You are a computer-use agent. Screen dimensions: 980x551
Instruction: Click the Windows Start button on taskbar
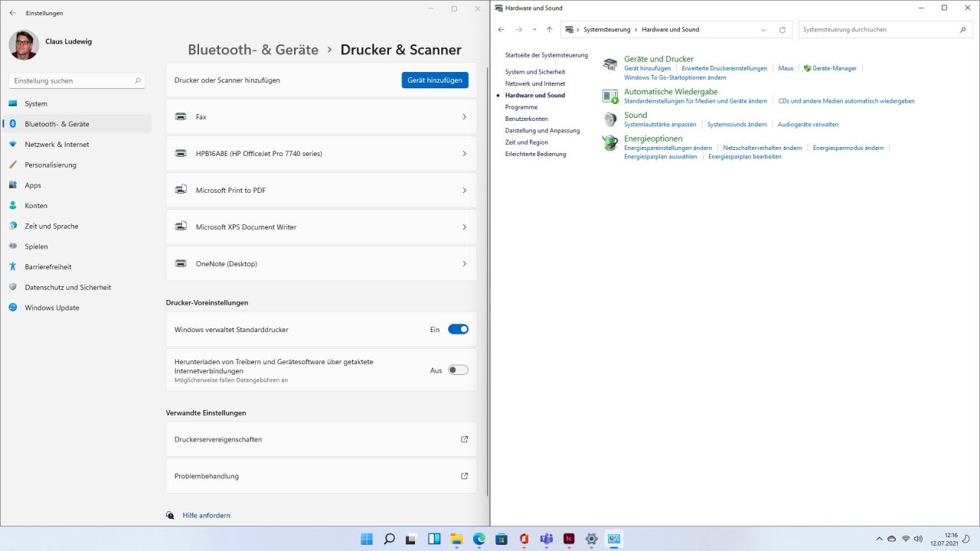pos(367,539)
